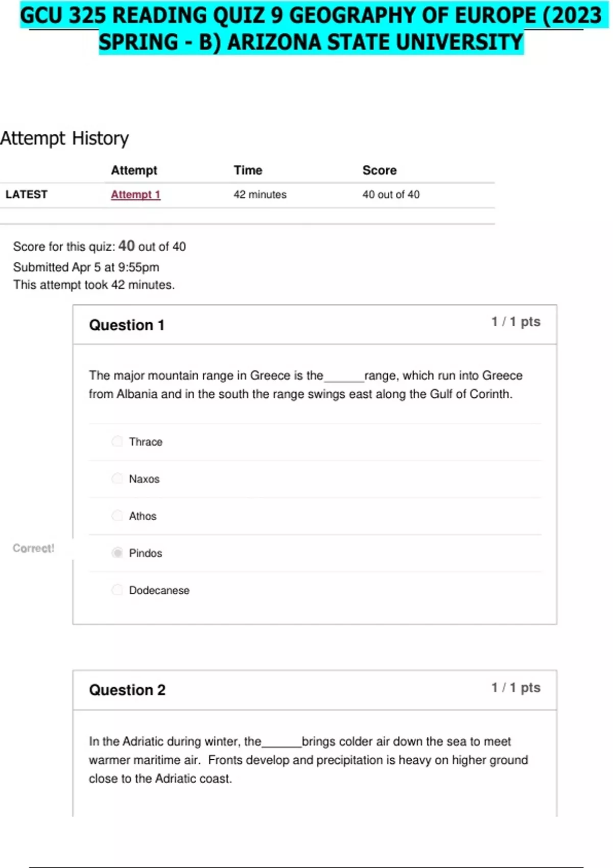
Task: Click the Question 1 header
Action: pos(127,325)
